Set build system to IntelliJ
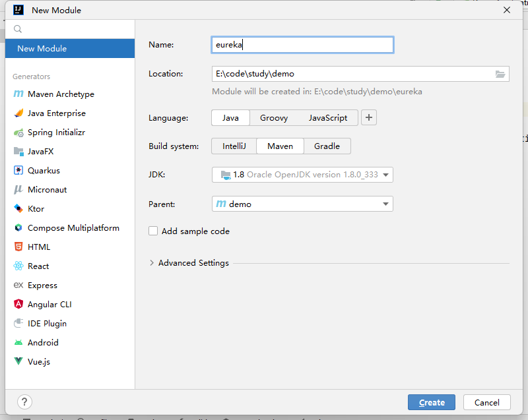 point(234,146)
